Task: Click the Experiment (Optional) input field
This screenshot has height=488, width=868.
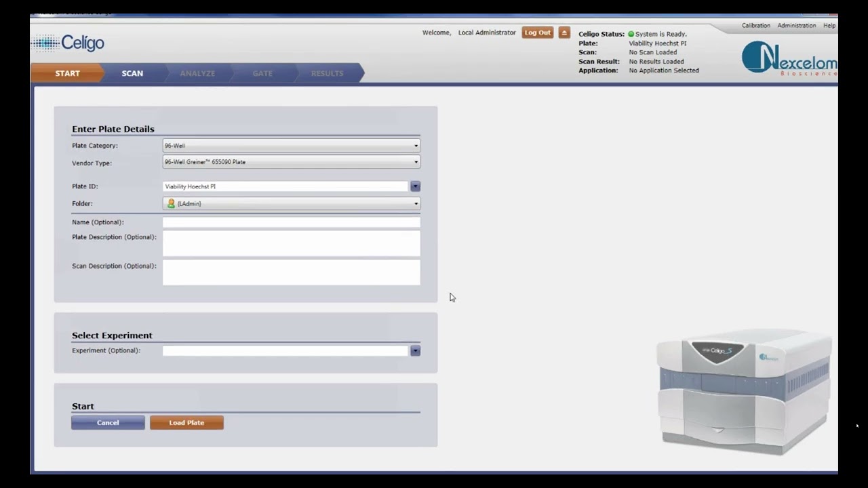Action: (x=285, y=350)
